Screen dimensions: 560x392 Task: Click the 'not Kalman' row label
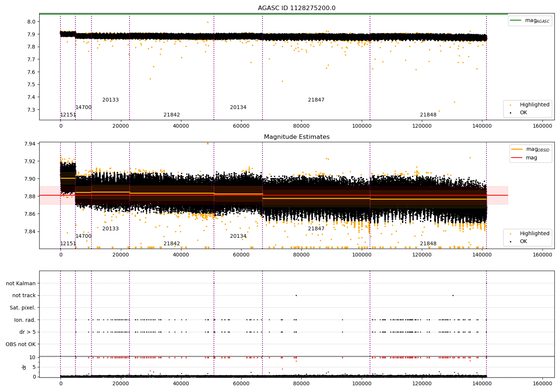(x=21, y=283)
